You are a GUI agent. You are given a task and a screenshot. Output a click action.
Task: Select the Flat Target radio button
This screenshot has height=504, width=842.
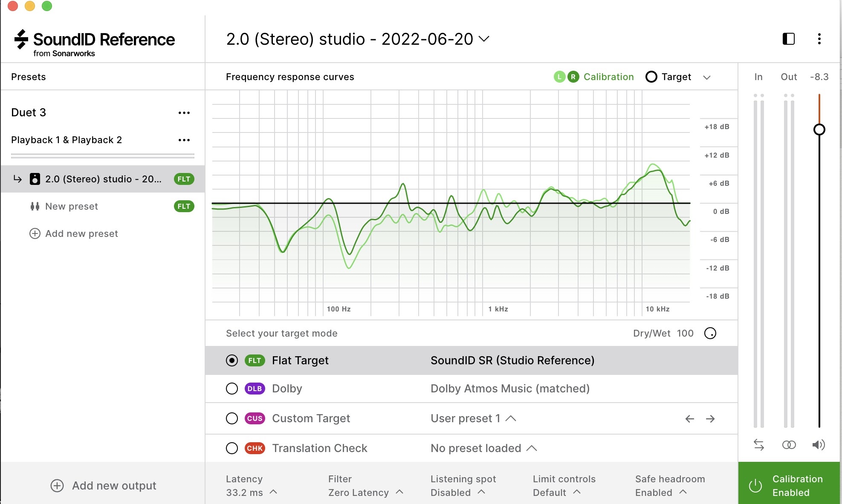tap(231, 360)
